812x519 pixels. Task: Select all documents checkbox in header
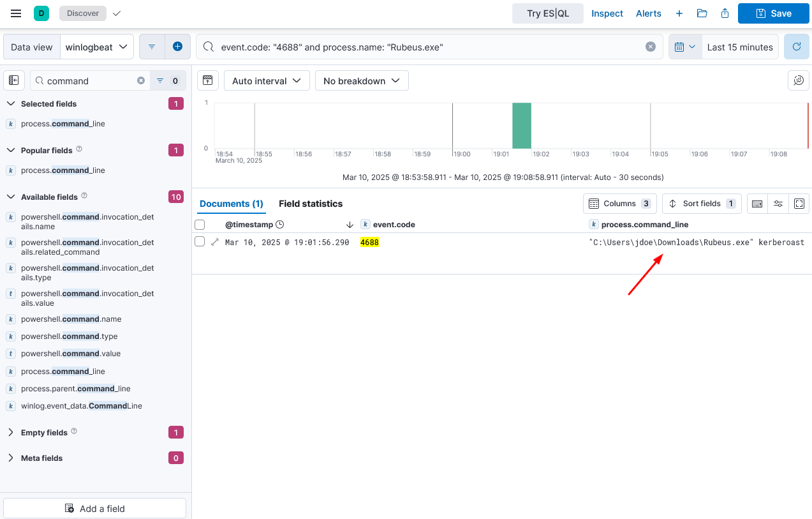pyautogui.click(x=200, y=225)
